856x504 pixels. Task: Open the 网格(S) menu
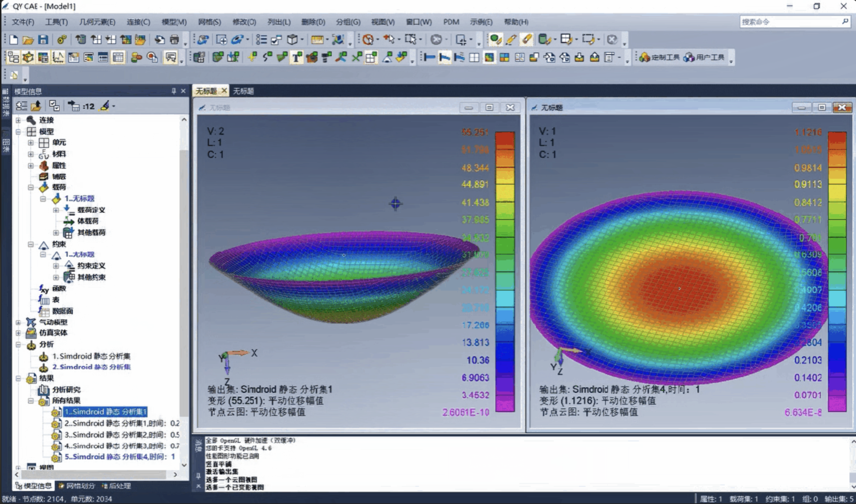[209, 22]
